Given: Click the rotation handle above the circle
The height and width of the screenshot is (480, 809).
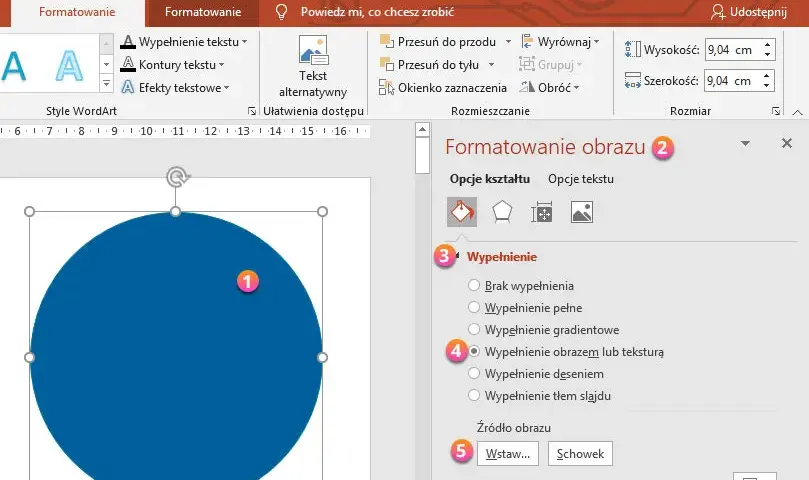Looking at the screenshot, I should tap(177, 177).
